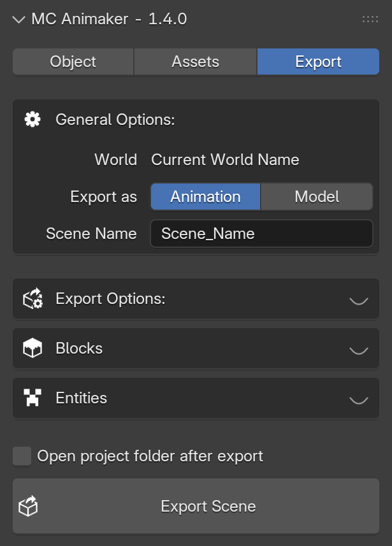Set Export as to Model
This screenshot has height=546, width=392.
point(317,197)
